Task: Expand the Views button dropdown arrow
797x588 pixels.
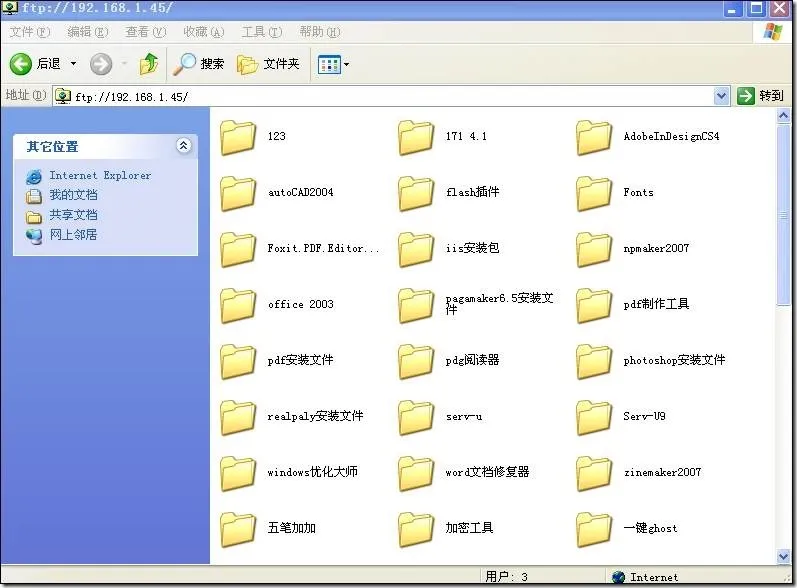Action: (346, 65)
